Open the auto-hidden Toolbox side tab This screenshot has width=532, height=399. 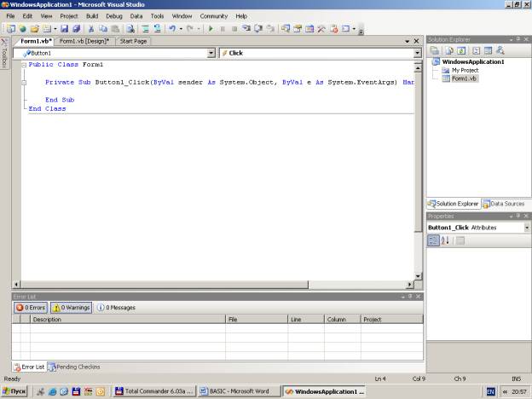coord(5,53)
